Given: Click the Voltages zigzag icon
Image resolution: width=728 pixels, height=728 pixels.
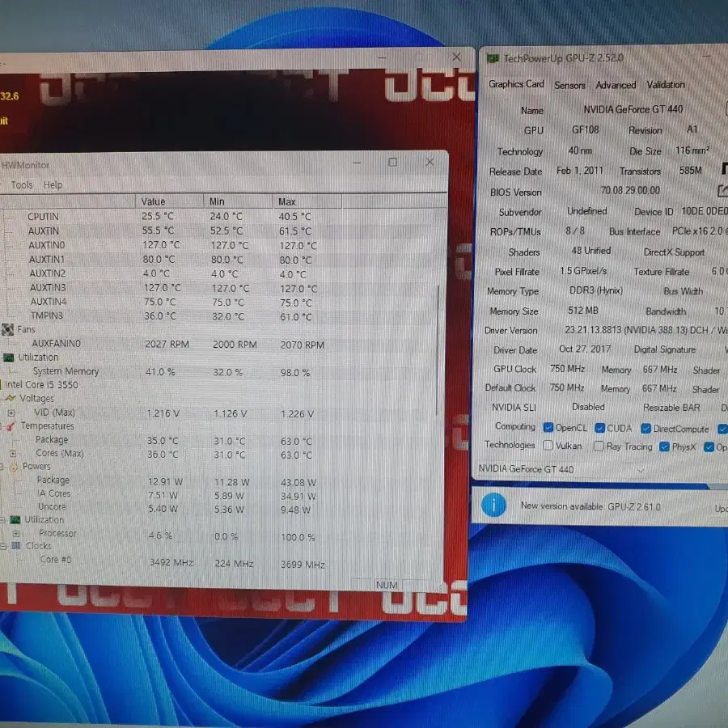Looking at the screenshot, I should (11, 398).
